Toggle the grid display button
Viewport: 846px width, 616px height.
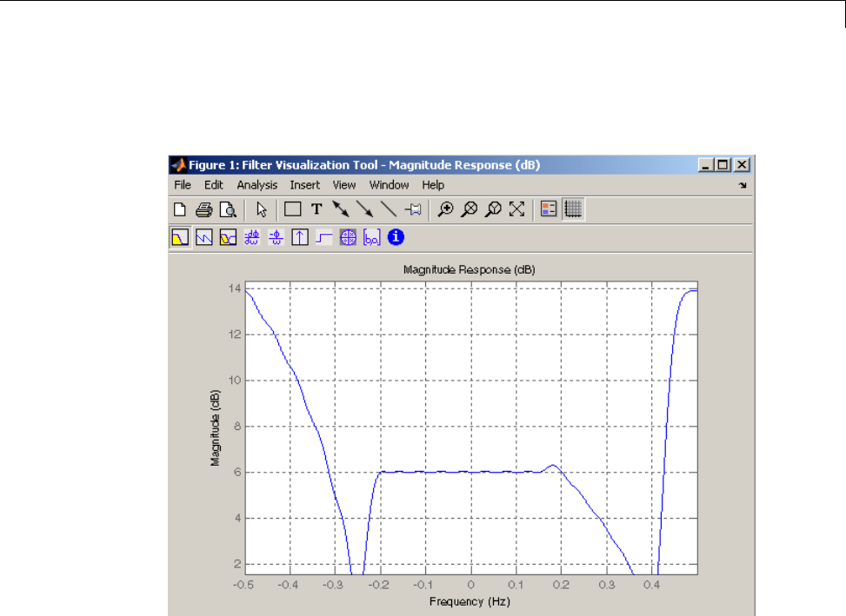pyautogui.click(x=573, y=209)
